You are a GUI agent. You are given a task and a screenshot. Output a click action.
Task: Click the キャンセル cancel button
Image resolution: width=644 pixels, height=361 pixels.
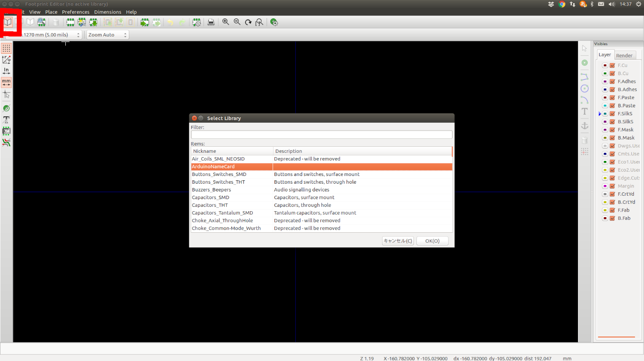point(398,241)
